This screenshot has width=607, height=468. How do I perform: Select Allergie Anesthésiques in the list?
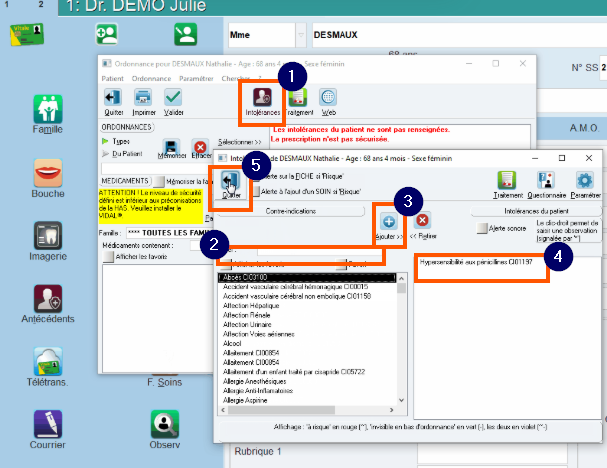click(254, 381)
